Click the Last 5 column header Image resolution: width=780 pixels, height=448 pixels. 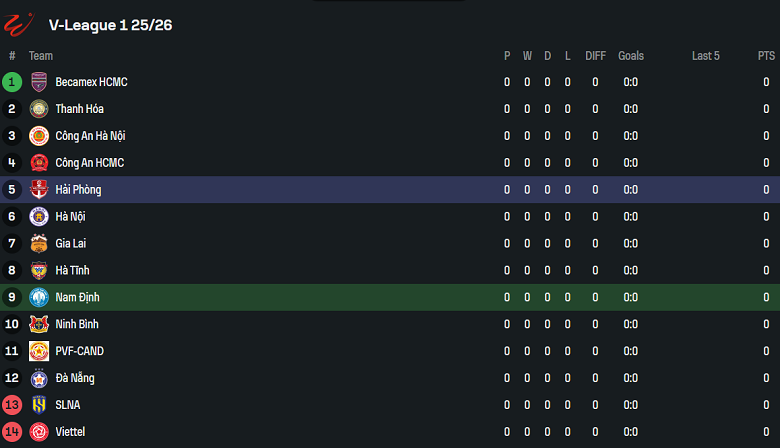pyautogui.click(x=705, y=56)
